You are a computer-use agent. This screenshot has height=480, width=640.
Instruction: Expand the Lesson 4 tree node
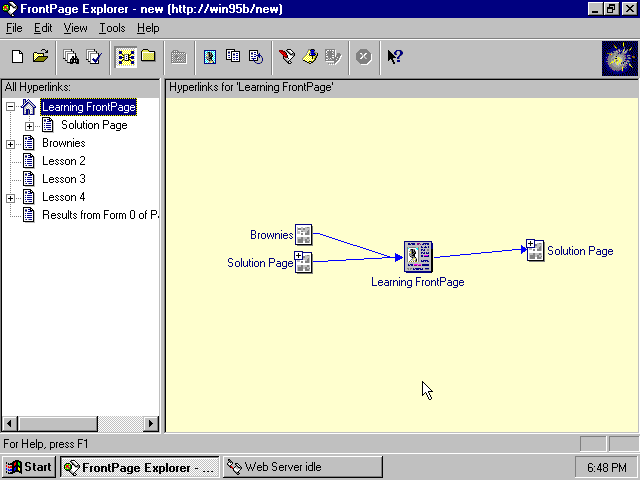pos(11,198)
